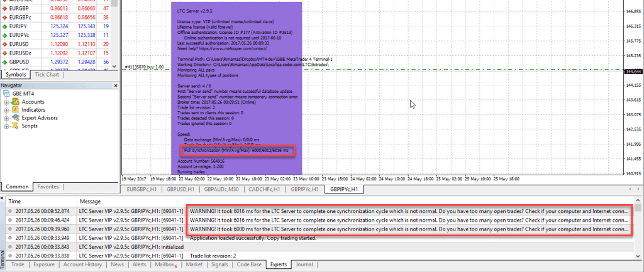This screenshot has width=644, height=272.
Task: Switch to the Symbols tab
Action: (x=17, y=75)
